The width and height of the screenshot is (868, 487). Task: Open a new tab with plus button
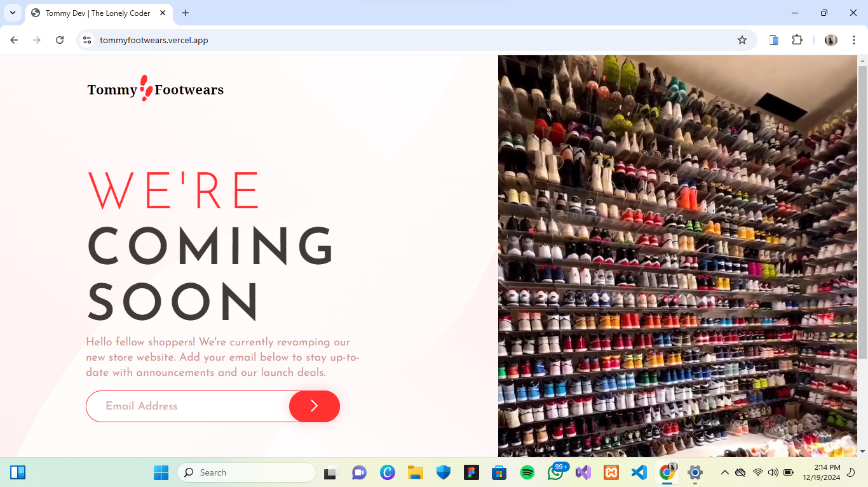[186, 13]
